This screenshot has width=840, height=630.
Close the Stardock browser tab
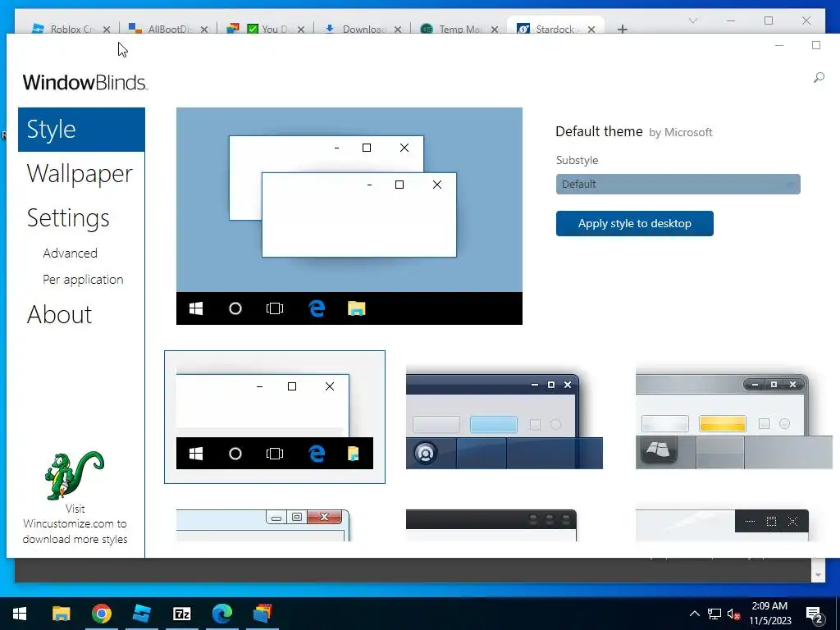tap(591, 30)
